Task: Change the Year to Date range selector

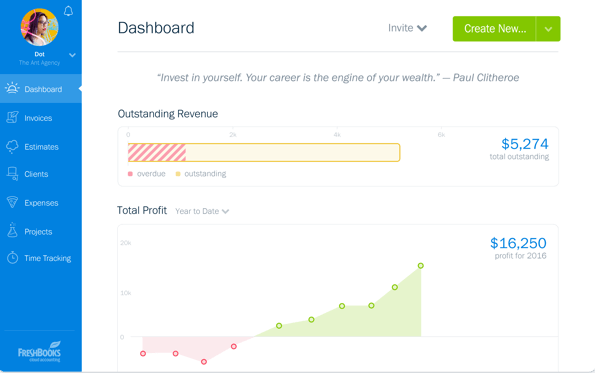Action: pos(202,211)
